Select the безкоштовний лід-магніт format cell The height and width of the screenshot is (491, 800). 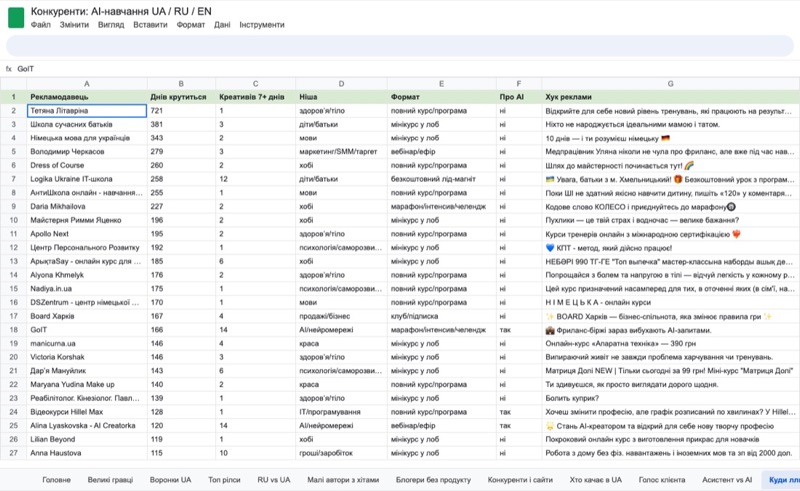coord(441,179)
